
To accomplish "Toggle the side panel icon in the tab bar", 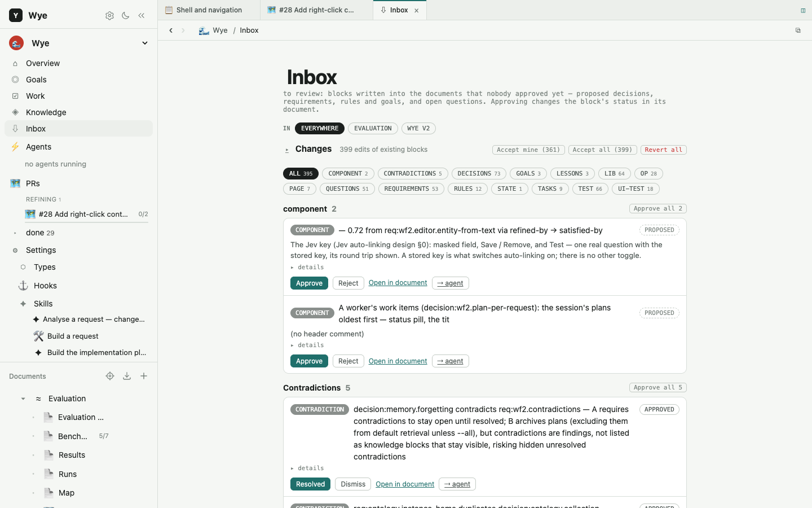I will [803, 10].
